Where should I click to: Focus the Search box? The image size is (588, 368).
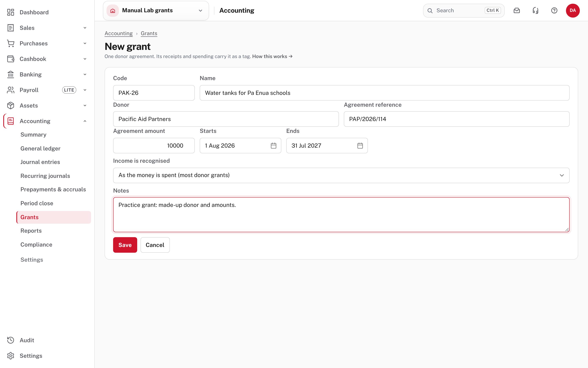coord(464,10)
